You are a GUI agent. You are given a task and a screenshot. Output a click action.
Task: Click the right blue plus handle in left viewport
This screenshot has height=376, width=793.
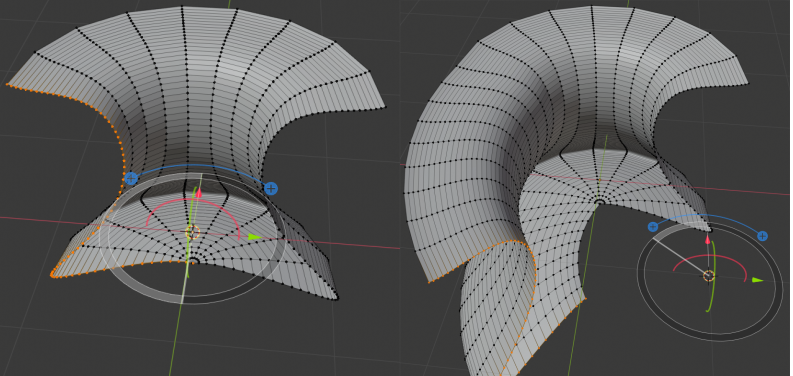[271, 189]
